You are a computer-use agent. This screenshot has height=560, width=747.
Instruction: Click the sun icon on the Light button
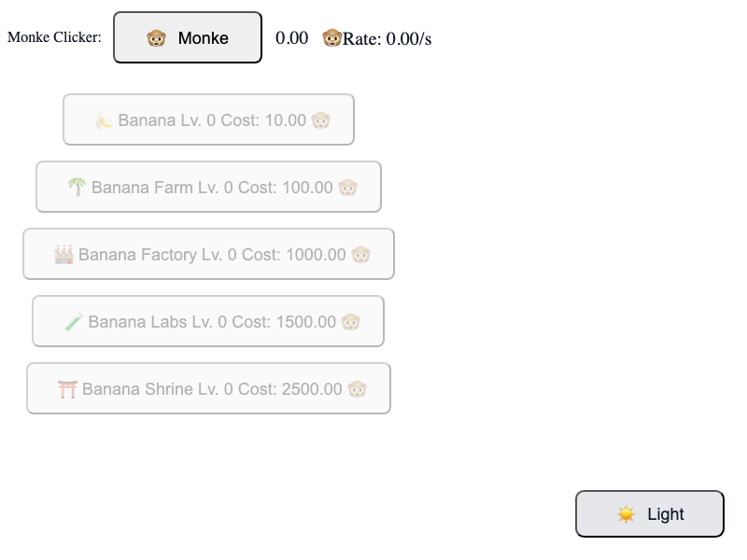(x=626, y=514)
